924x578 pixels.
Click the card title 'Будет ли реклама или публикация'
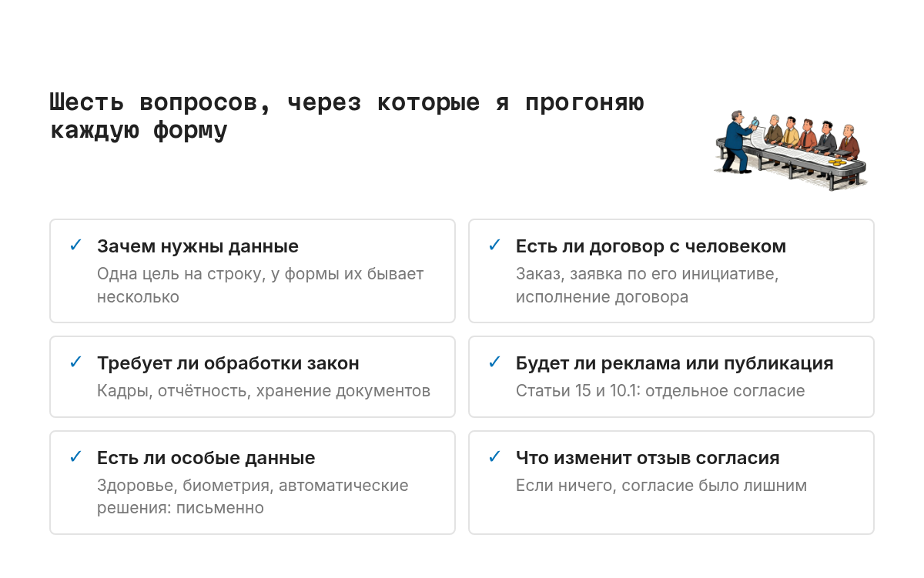(x=675, y=363)
